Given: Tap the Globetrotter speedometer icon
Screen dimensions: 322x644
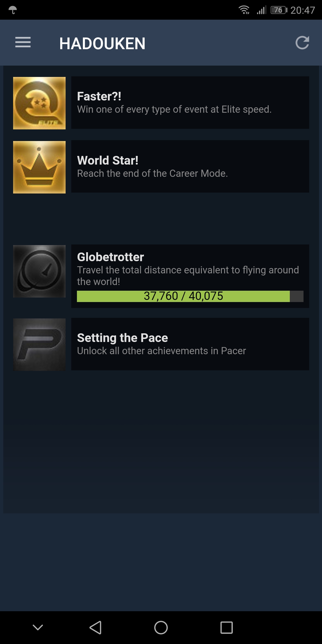Looking at the screenshot, I should (39, 271).
